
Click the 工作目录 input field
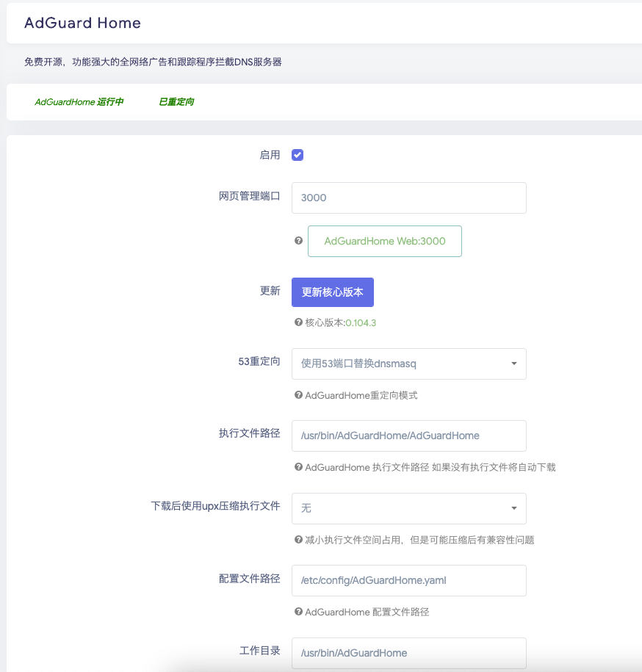pyautogui.click(x=409, y=653)
